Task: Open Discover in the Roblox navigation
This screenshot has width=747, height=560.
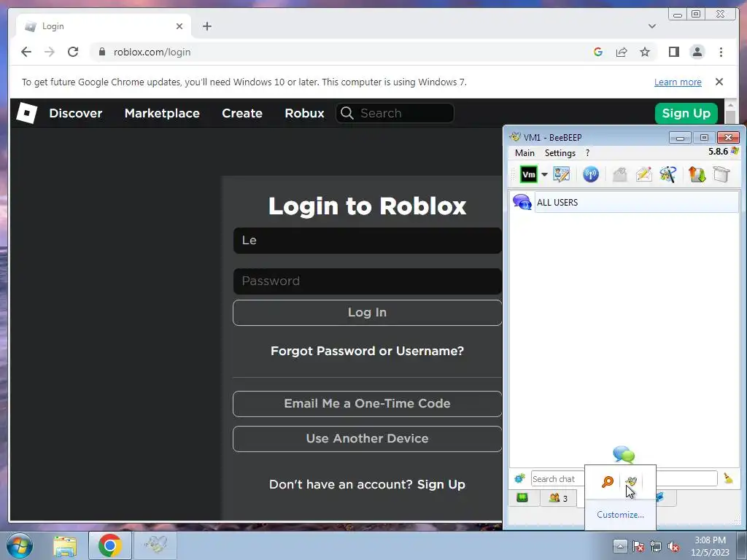Action: (76, 113)
